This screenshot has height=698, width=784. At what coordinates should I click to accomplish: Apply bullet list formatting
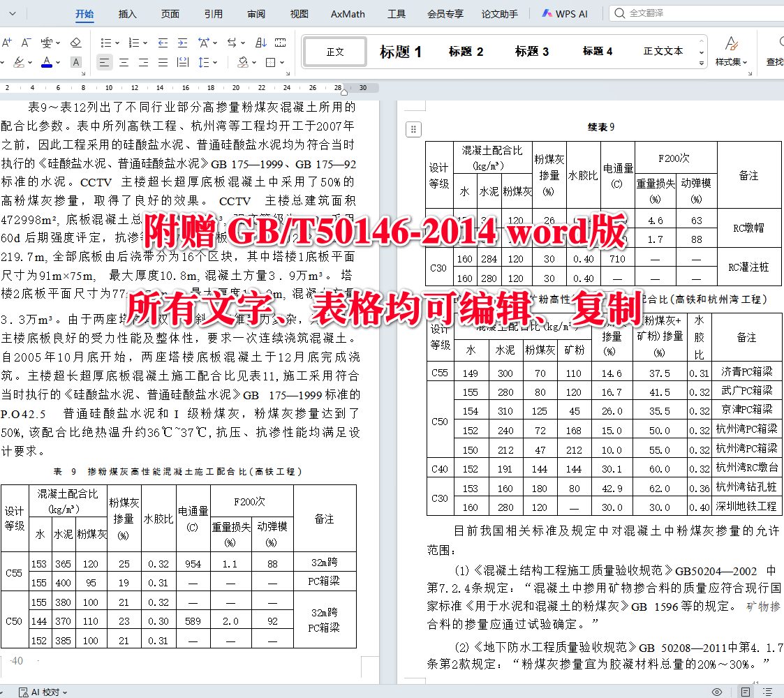pyautogui.click(x=105, y=43)
